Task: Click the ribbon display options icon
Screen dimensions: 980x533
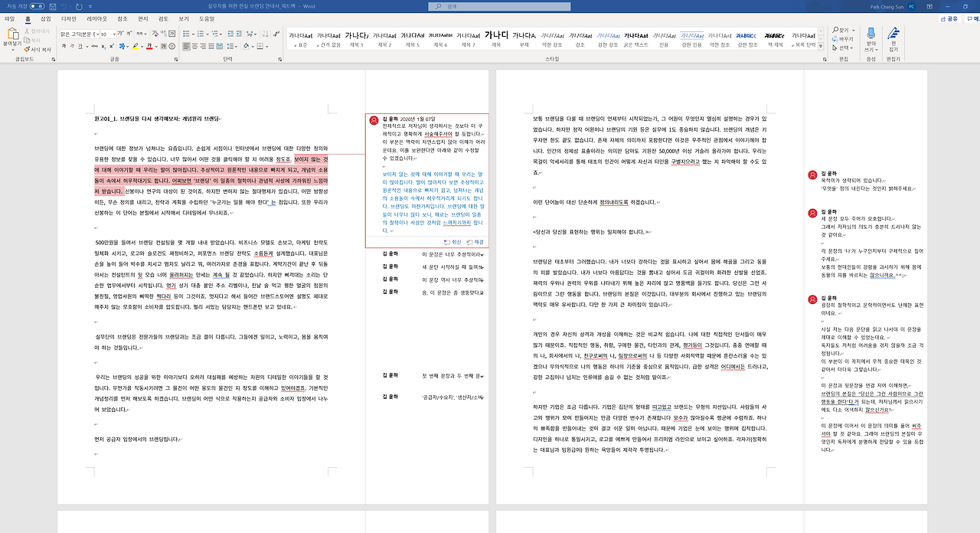Action: point(929,6)
